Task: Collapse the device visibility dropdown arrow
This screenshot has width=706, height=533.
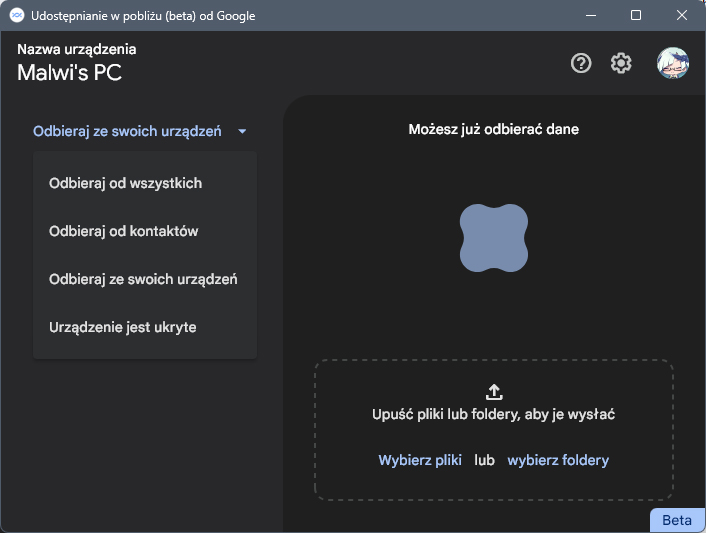Action: click(x=242, y=131)
